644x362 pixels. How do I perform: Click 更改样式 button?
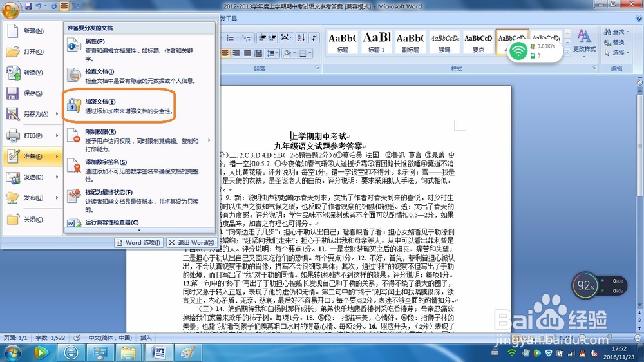pyautogui.click(x=585, y=43)
